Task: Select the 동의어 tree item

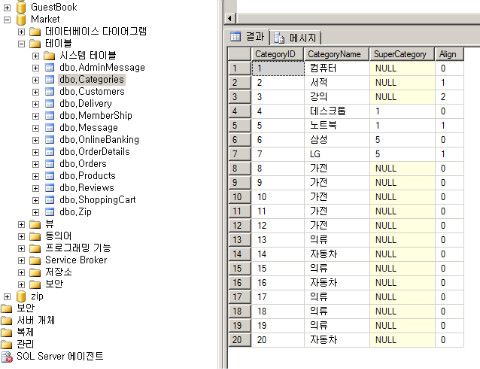Action: [x=58, y=236]
